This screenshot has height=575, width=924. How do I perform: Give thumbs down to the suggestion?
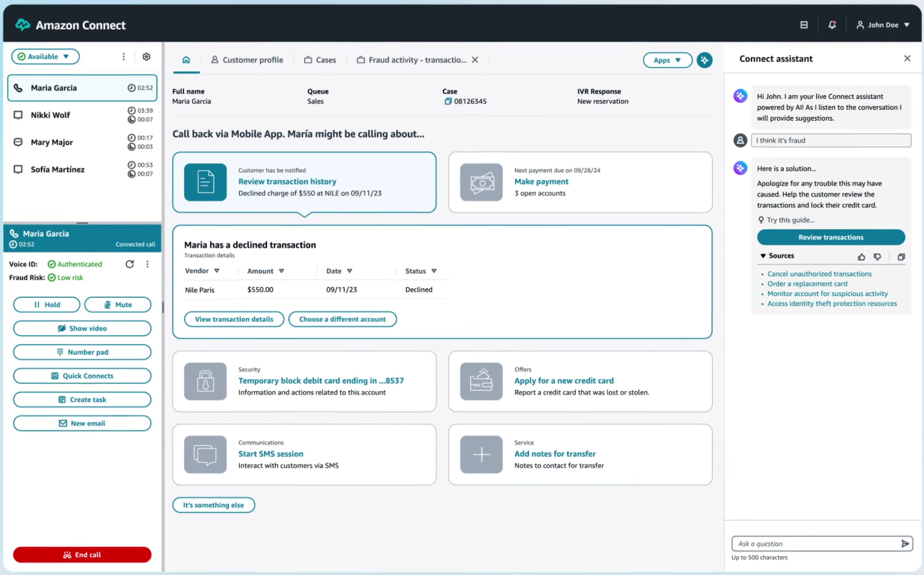point(877,257)
